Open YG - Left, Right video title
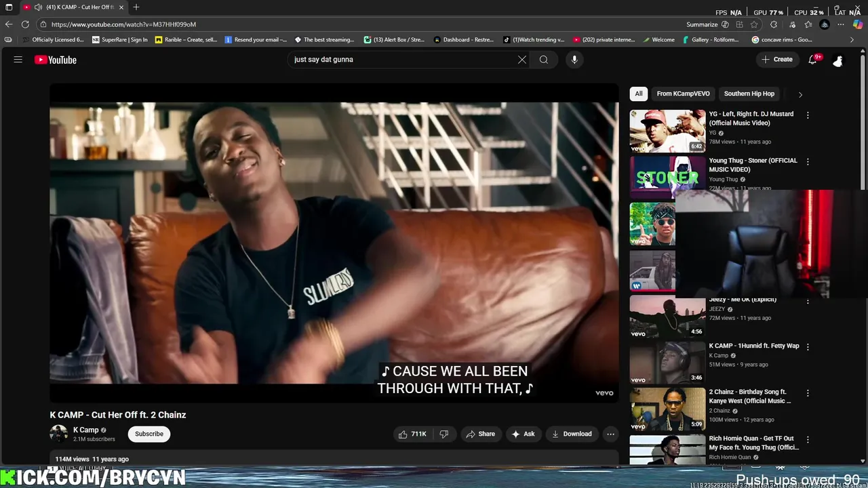 pos(751,119)
